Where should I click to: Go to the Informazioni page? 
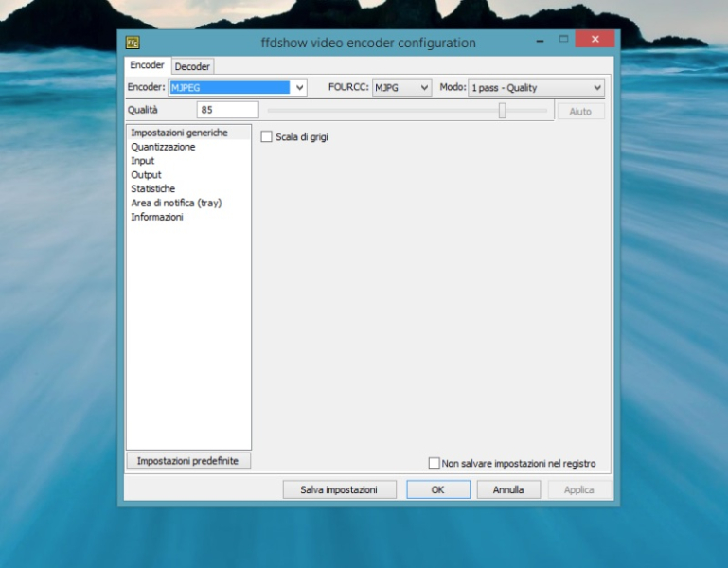(x=156, y=218)
